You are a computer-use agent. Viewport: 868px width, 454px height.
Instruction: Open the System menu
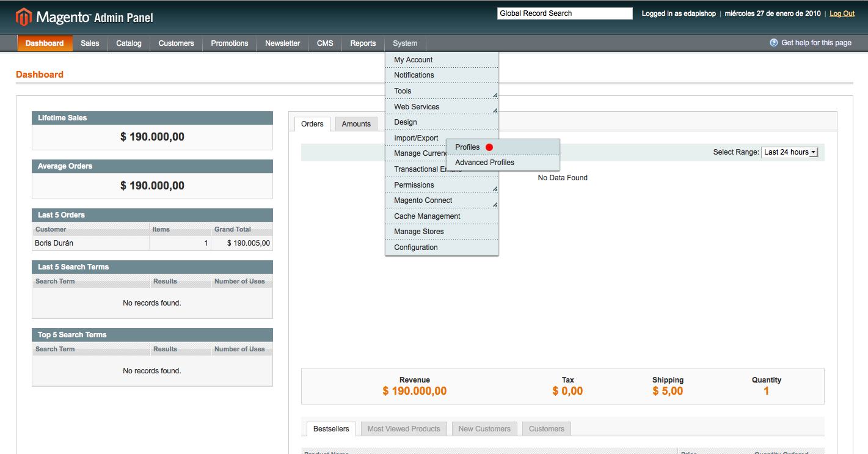coord(405,43)
